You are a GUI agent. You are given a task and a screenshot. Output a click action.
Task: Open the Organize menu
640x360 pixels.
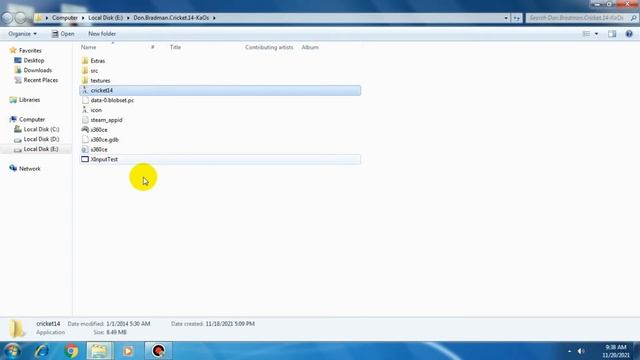coord(22,34)
